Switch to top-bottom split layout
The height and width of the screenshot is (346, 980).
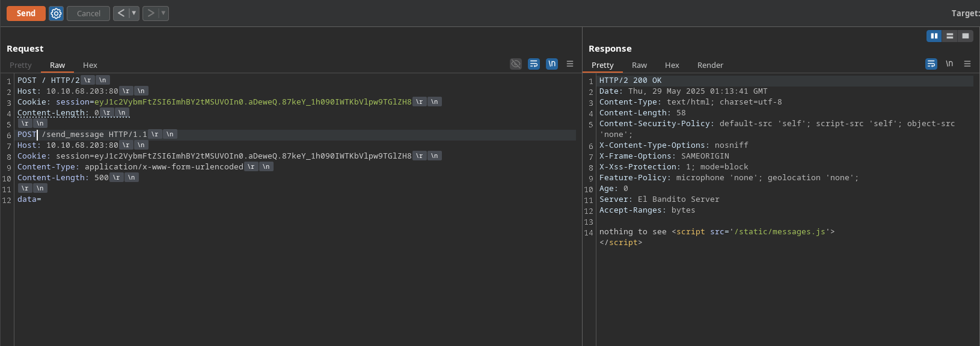949,36
